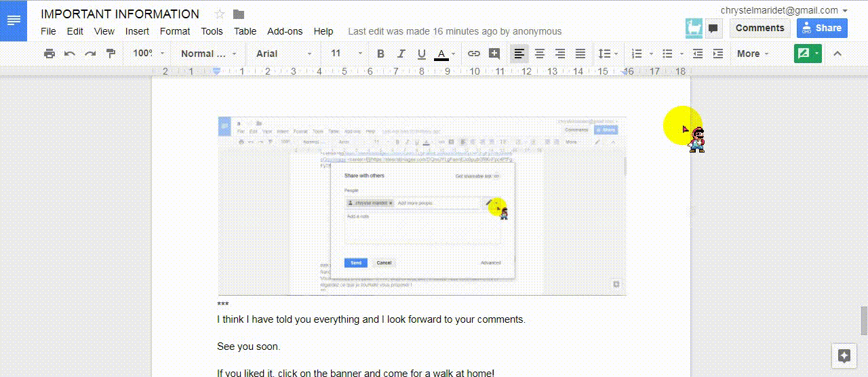Open the Zoom level dropdown
868x377 pixels.
[148, 54]
